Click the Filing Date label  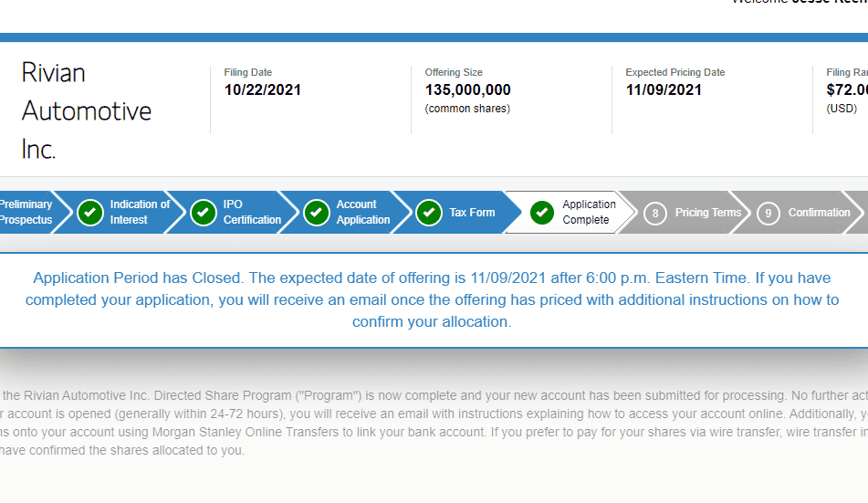248,72
